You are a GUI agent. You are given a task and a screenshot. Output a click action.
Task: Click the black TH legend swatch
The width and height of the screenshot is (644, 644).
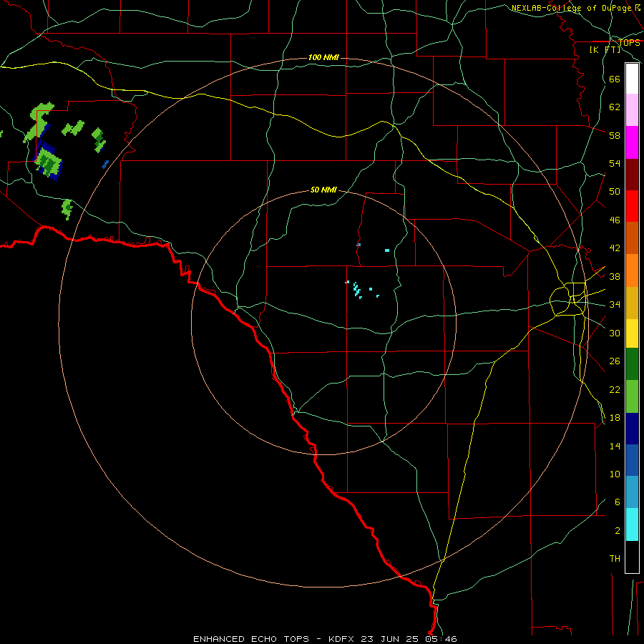632,557
